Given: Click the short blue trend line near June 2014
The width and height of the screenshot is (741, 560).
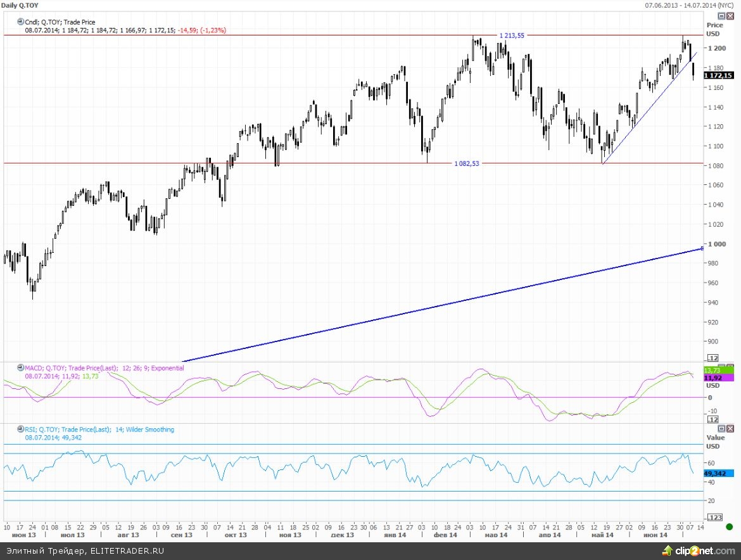Looking at the screenshot, I should click(650, 108).
